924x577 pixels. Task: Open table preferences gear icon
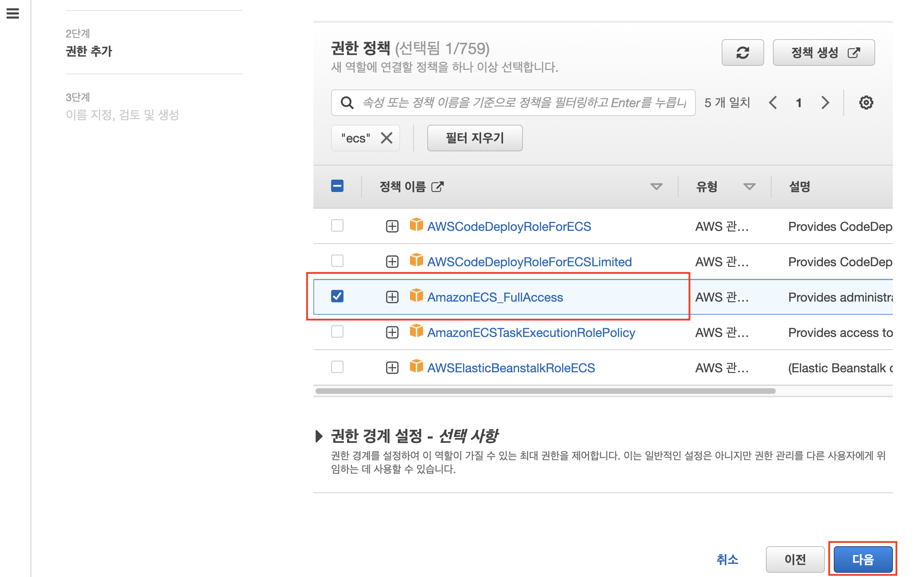pos(866,103)
